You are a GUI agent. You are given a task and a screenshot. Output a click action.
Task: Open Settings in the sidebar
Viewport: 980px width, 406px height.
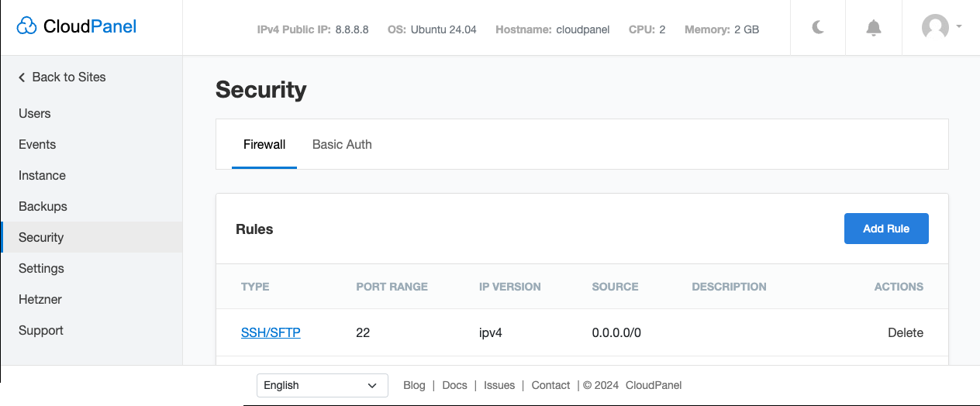41,268
